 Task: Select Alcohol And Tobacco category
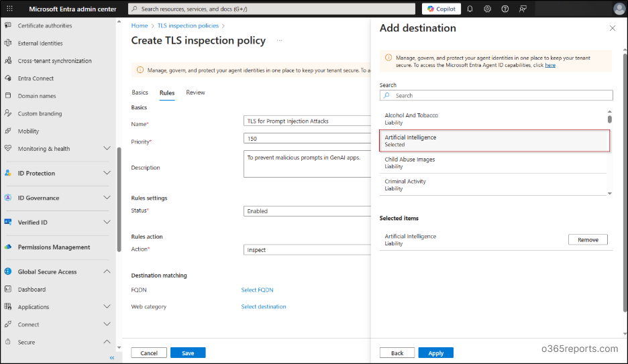click(493, 119)
